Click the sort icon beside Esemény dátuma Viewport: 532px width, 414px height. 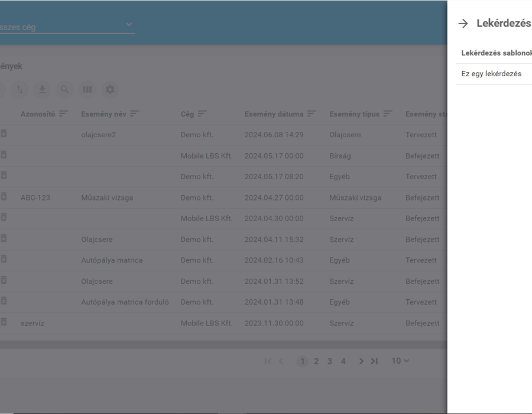coord(312,114)
